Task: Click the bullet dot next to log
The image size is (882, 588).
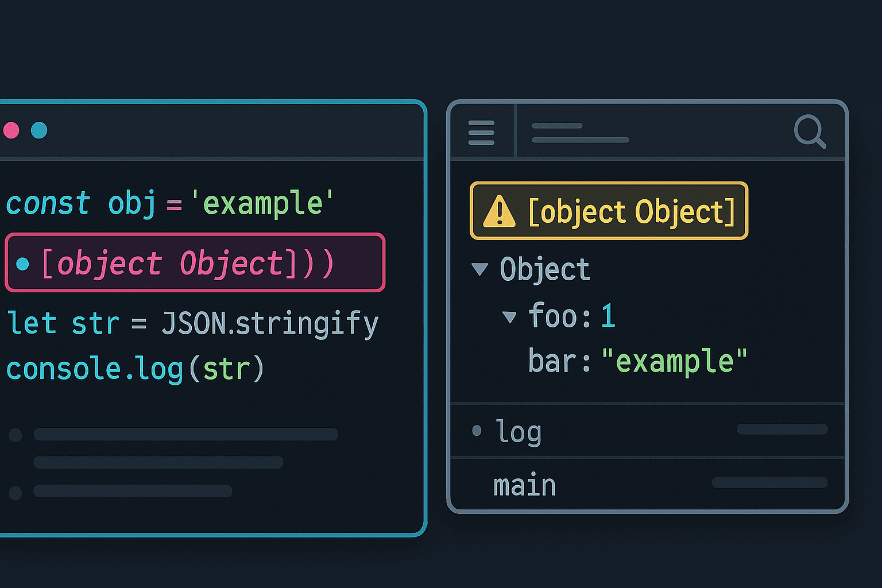Action: pos(477,431)
